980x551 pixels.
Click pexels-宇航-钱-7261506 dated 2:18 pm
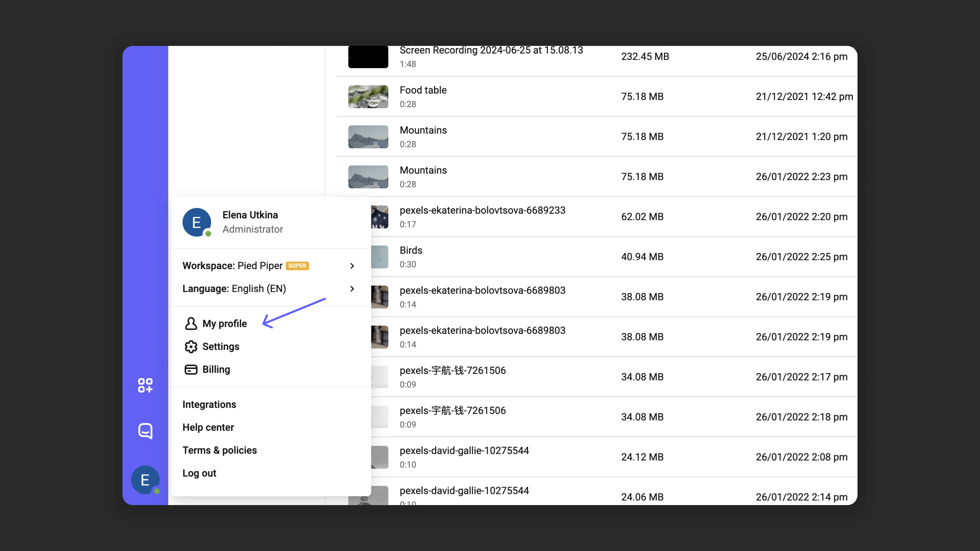pyautogui.click(x=452, y=410)
